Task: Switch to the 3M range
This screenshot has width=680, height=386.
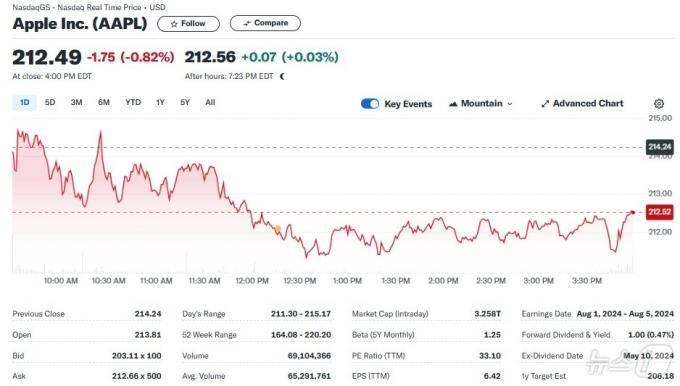Action: pos(76,102)
